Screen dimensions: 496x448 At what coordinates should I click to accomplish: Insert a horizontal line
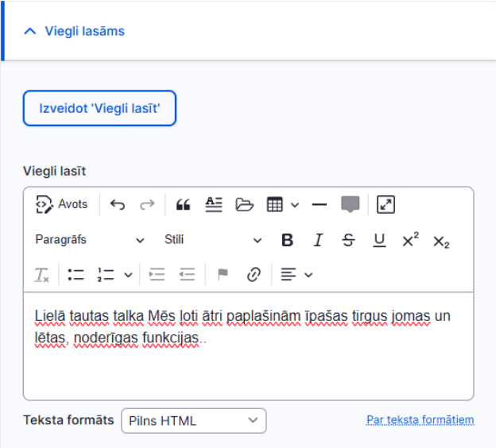point(320,205)
